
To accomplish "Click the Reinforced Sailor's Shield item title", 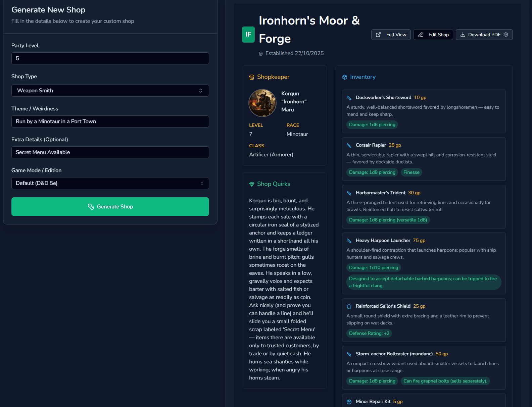I will 383,306.
